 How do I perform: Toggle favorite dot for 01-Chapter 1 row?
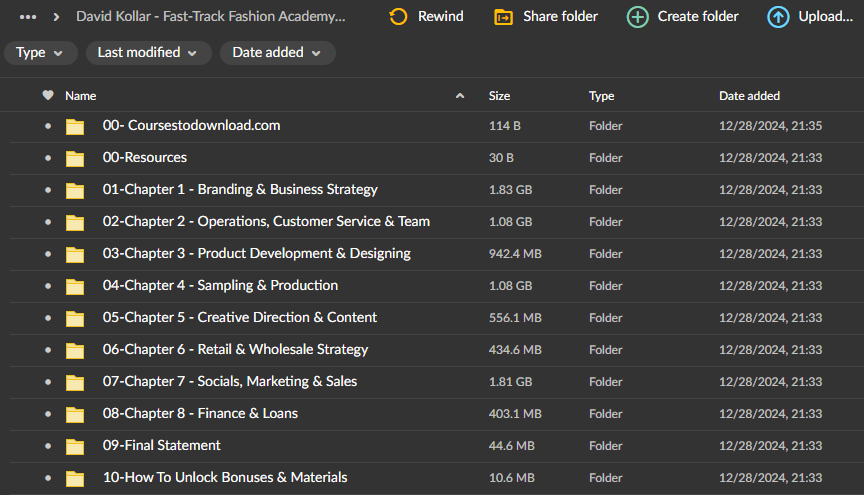(x=48, y=190)
